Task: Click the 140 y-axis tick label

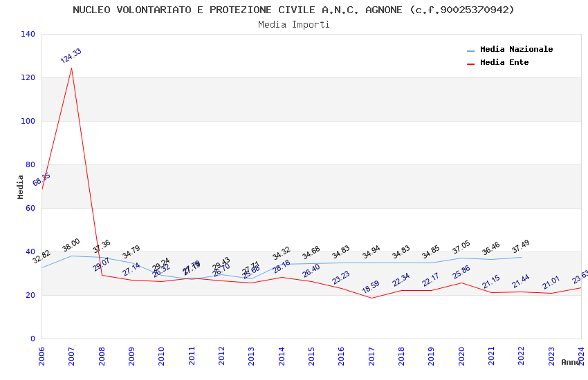Action: [28, 34]
